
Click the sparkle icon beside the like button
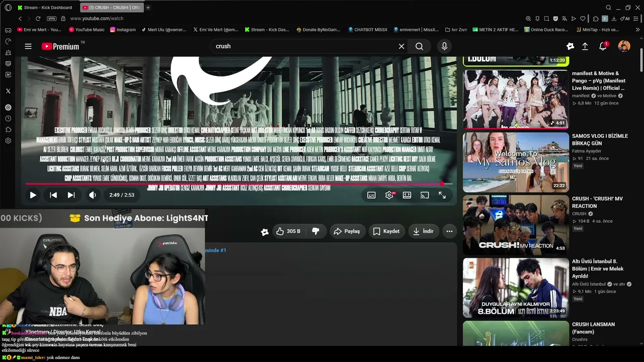tap(265, 232)
